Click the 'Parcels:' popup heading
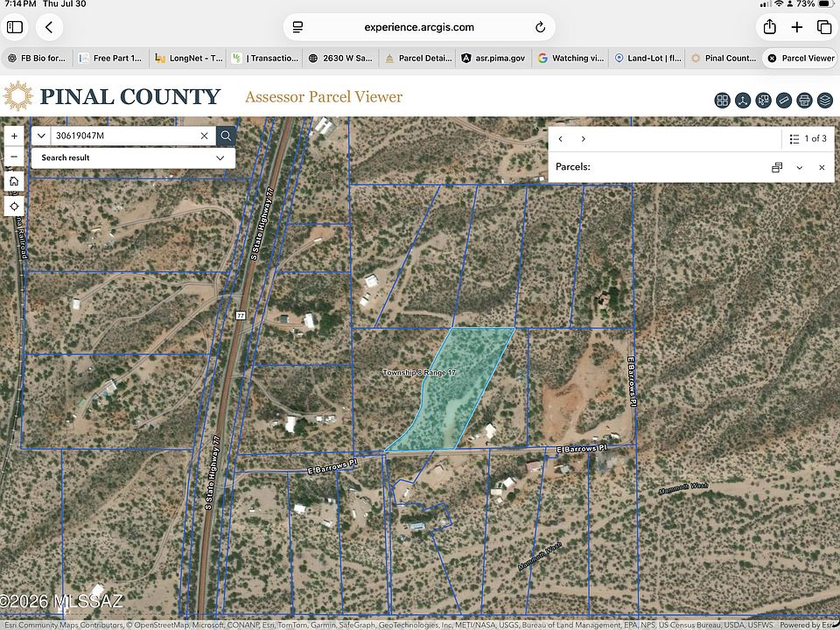The image size is (840, 630). (572, 166)
